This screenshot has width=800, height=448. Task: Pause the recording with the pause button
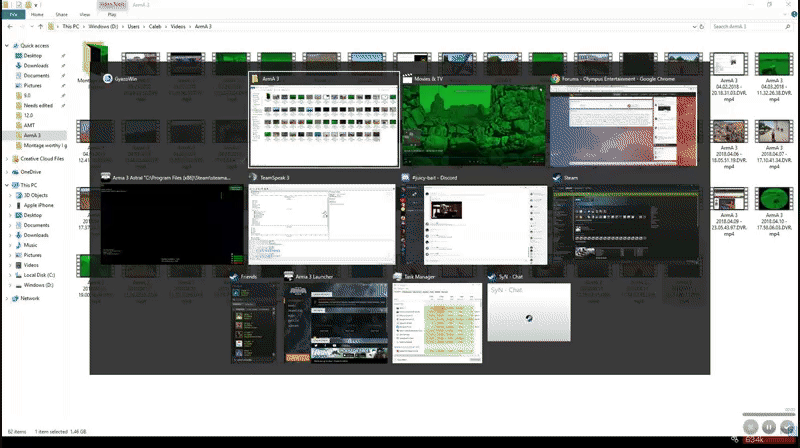tap(769, 427)
